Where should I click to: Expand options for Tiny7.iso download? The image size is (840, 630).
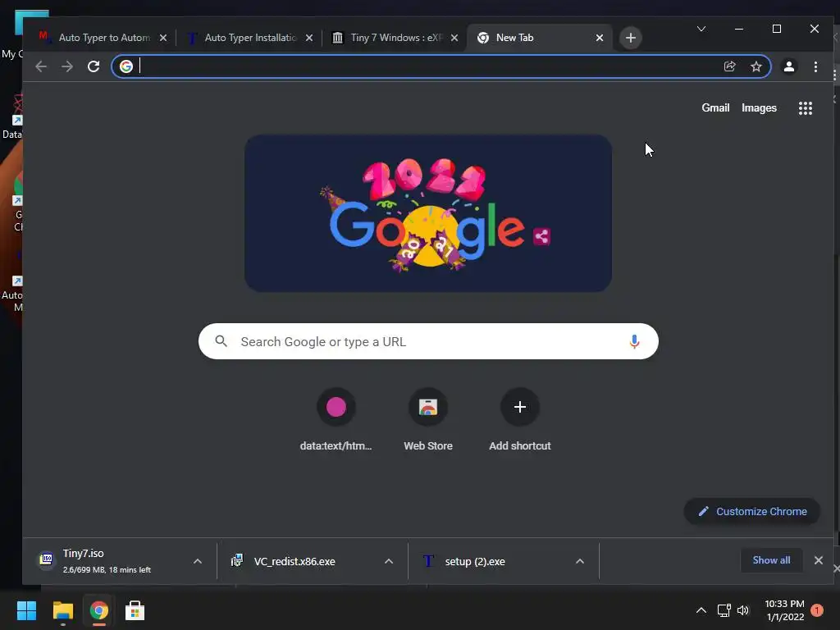[x=198, y=561]
